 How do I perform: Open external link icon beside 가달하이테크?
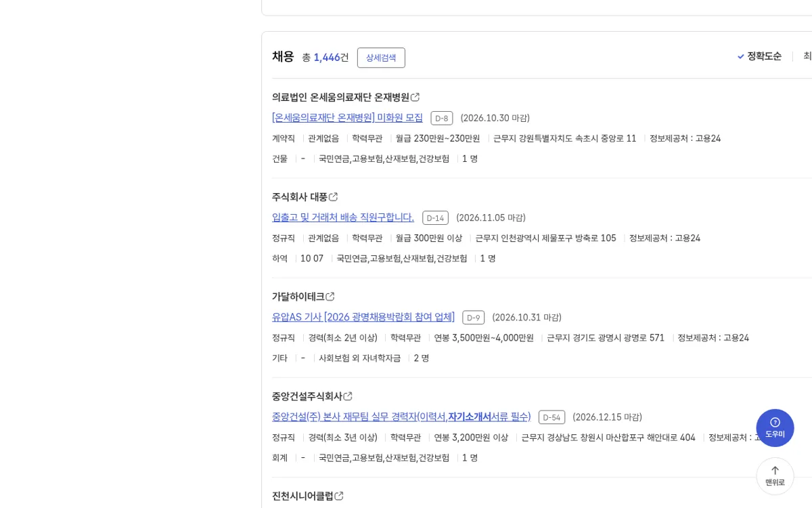click(330, 297)
